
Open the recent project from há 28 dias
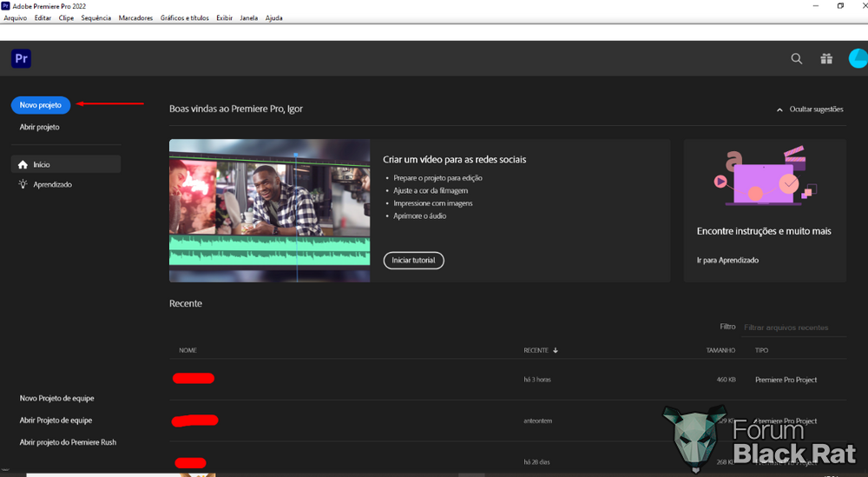508,461
